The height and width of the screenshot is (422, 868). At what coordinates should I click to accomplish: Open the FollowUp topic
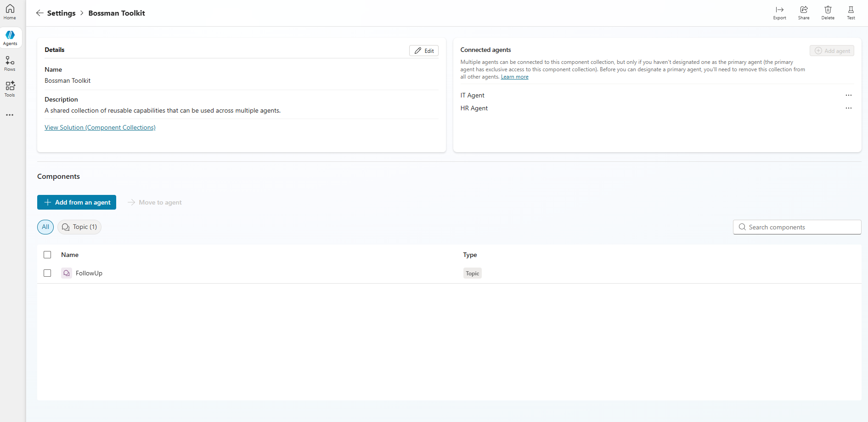89,273
